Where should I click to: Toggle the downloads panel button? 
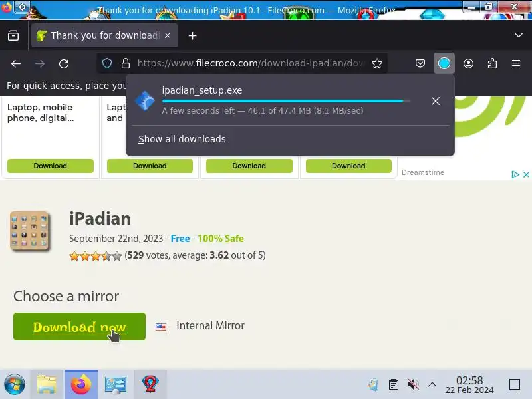(x=444, y=63)
